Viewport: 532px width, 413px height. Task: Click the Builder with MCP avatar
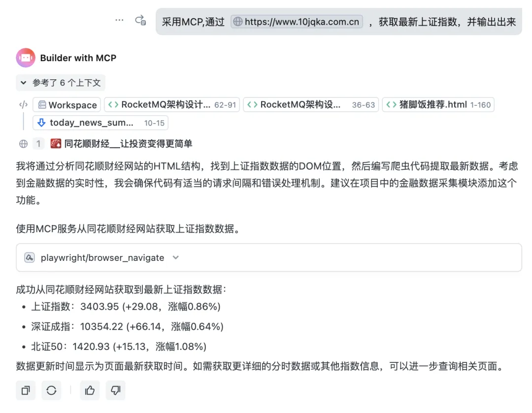point(26,58)
